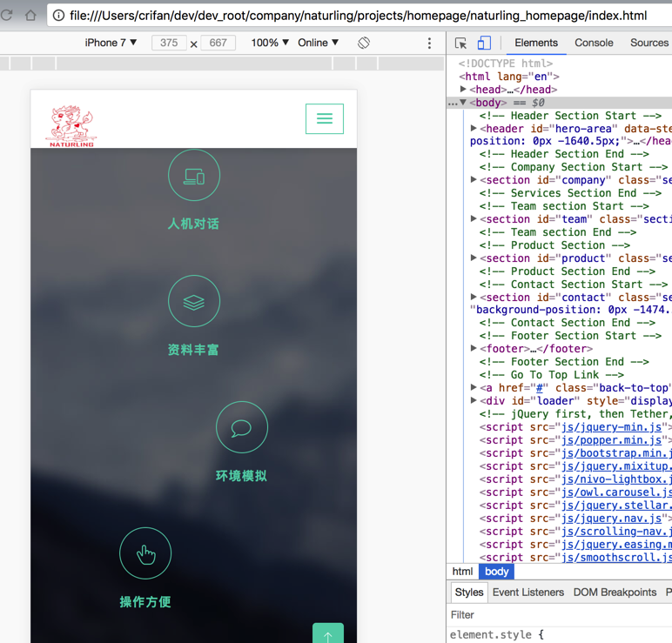Click the href "#" link value
Viewport: 672px width, 643px height.
(540, 388)
